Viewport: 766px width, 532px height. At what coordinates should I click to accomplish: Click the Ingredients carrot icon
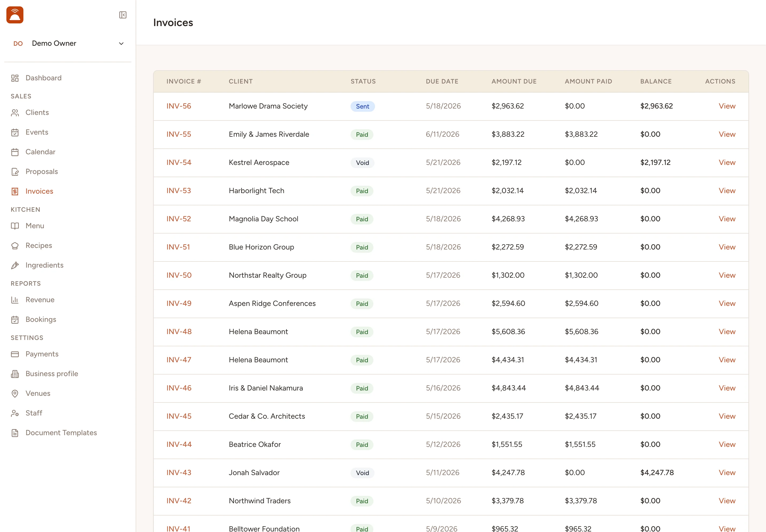coord(15,265)
